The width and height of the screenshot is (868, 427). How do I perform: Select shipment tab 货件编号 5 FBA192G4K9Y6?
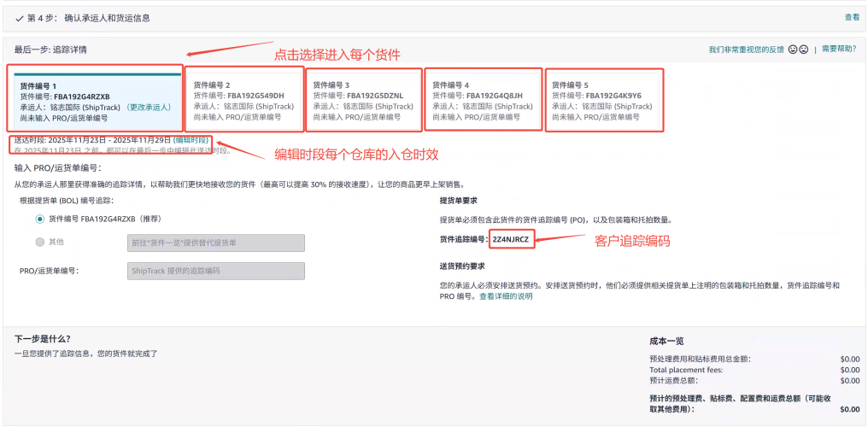603,100
